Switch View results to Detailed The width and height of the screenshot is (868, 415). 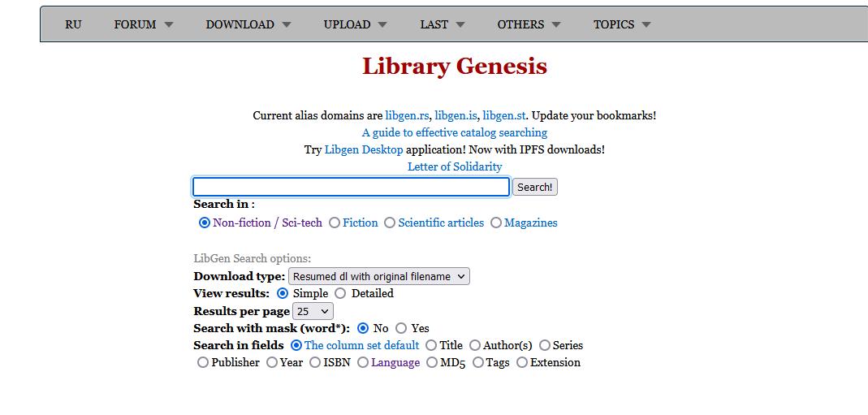(340, 293)
